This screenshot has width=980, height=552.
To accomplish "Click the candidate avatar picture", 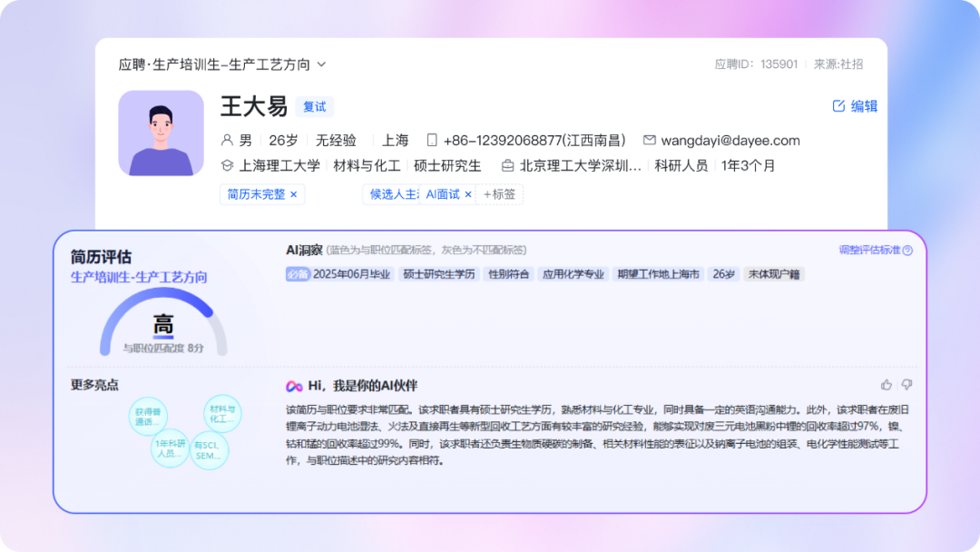I will click(161, 133).
